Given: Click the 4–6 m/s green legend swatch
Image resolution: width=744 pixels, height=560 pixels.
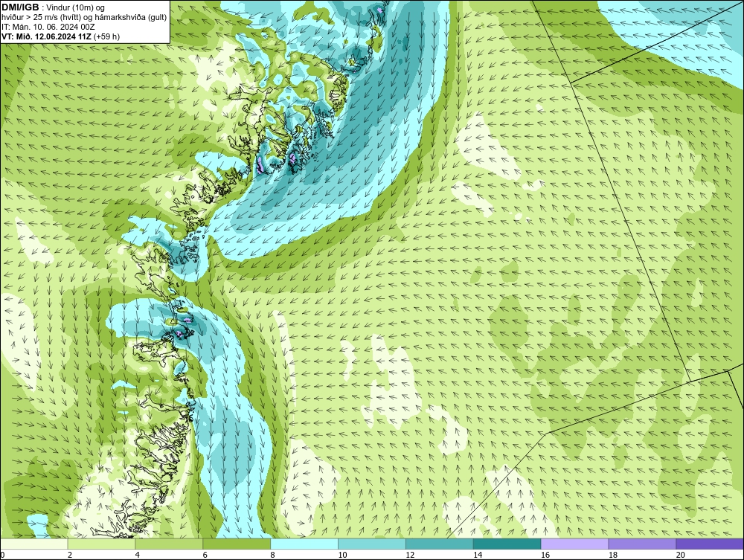Looking at the screenshot, I should (169, 544).
